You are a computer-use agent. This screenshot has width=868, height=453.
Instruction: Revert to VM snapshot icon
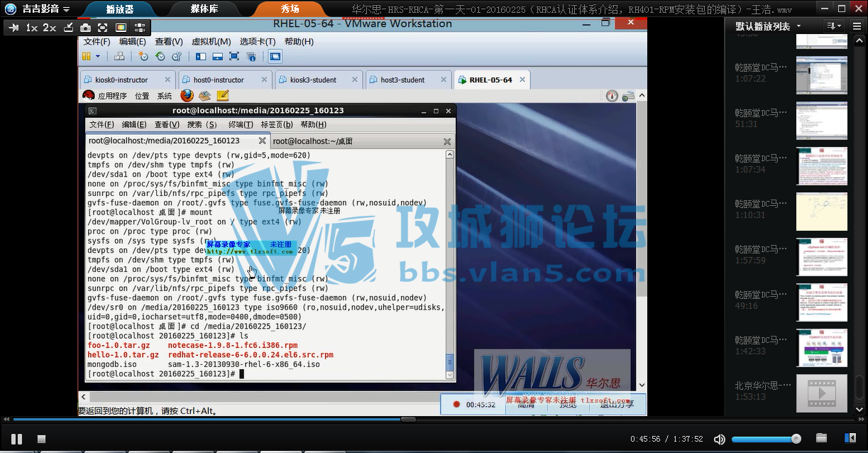click(160, 57)
